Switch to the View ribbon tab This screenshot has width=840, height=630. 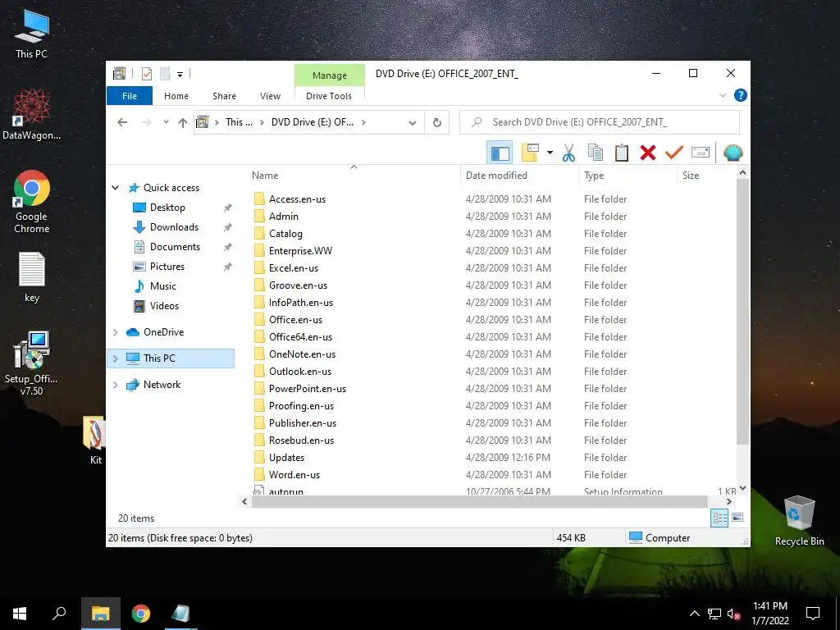pos(270,96)
